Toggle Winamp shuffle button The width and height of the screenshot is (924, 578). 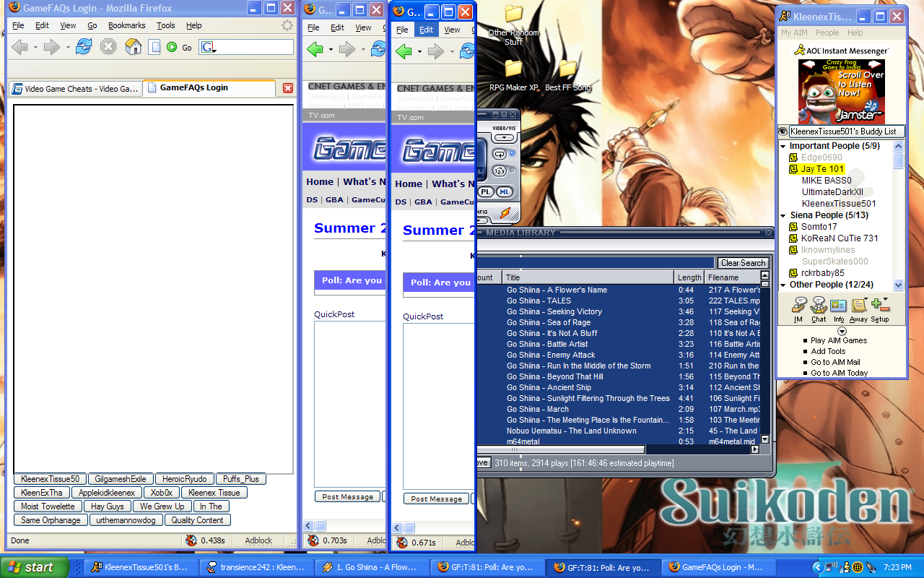pos(499,171)
